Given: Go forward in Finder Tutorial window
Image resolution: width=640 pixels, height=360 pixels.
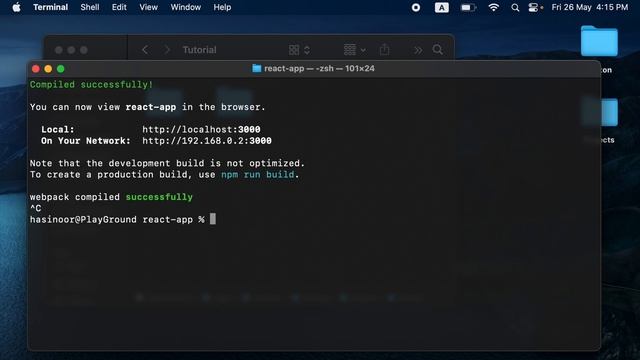Looking at the screenshot, I should 167,50.
